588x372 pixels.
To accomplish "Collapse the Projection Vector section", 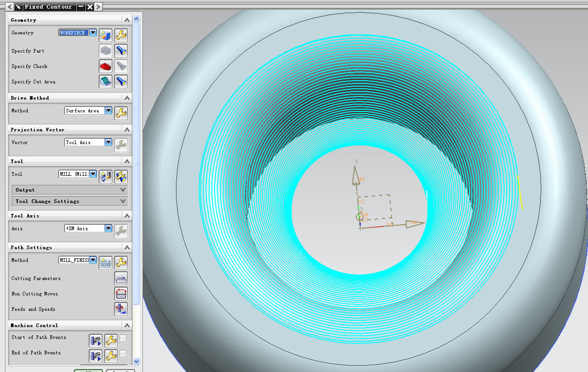I will 127,130.
